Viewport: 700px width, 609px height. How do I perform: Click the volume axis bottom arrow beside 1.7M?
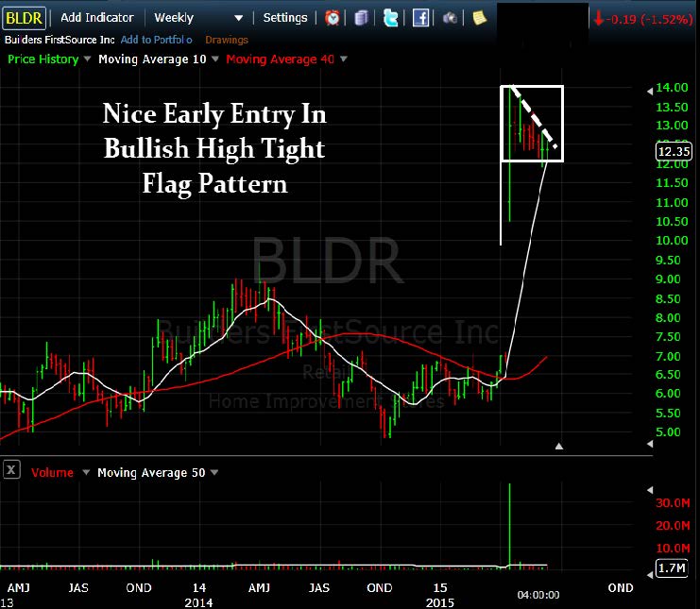650,575
